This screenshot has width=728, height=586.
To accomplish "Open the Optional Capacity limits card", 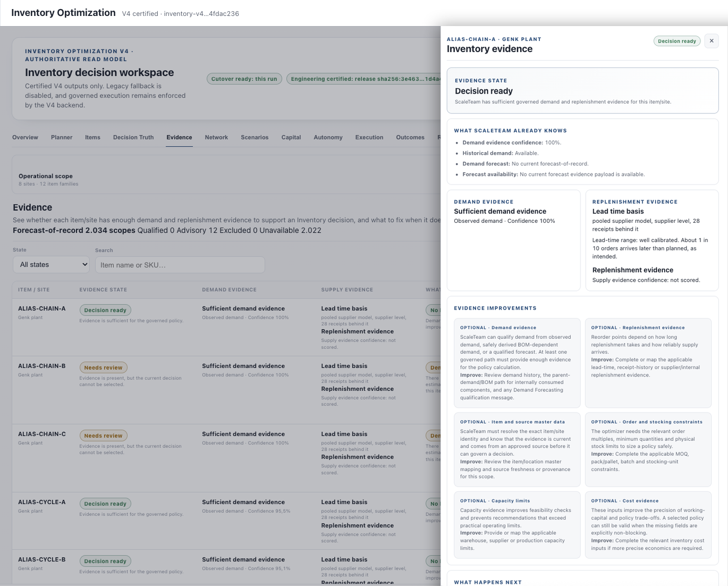I will coord(517,525).
